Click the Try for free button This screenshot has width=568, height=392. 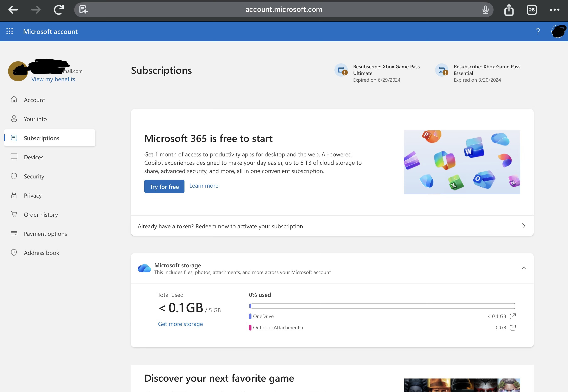(x=164, y=186)
